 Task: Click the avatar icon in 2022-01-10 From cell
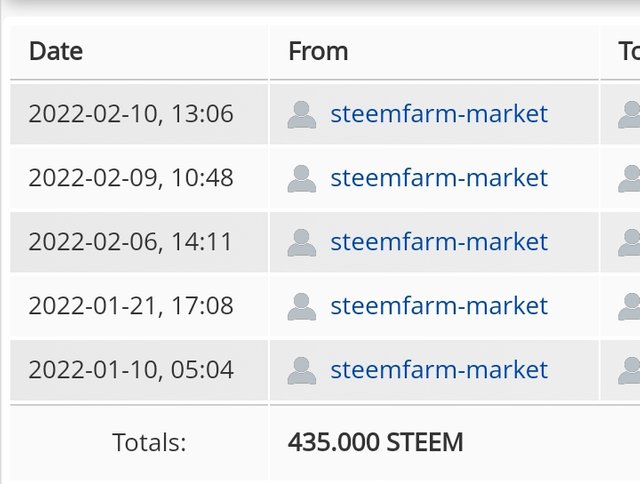point(302,371)
